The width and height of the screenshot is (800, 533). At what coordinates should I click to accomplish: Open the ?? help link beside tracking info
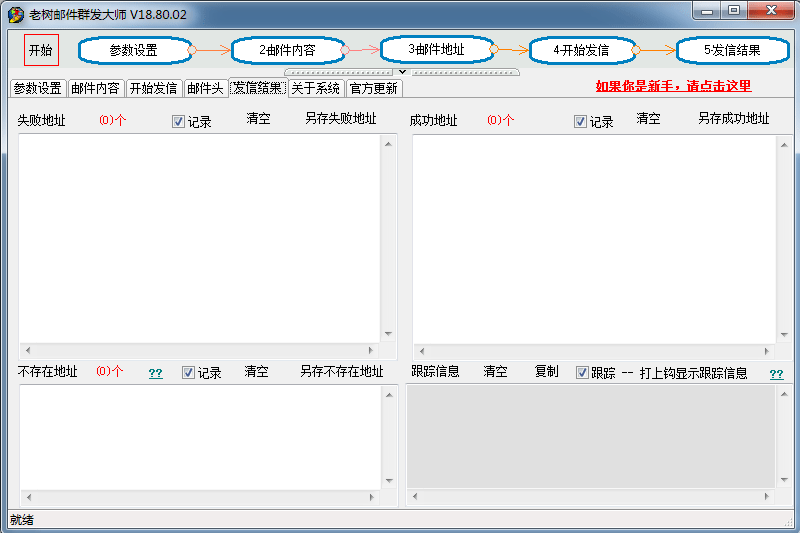[x=777, y=374]
